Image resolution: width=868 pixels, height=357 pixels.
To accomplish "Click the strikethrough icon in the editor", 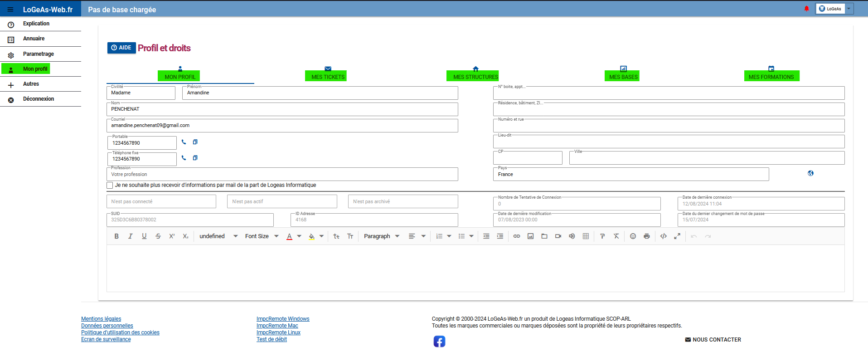I will point(158,236).
